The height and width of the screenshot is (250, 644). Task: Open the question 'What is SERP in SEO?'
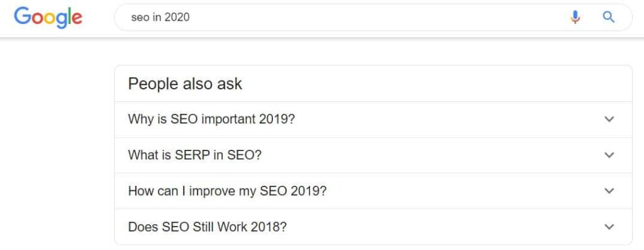[195, 155]
